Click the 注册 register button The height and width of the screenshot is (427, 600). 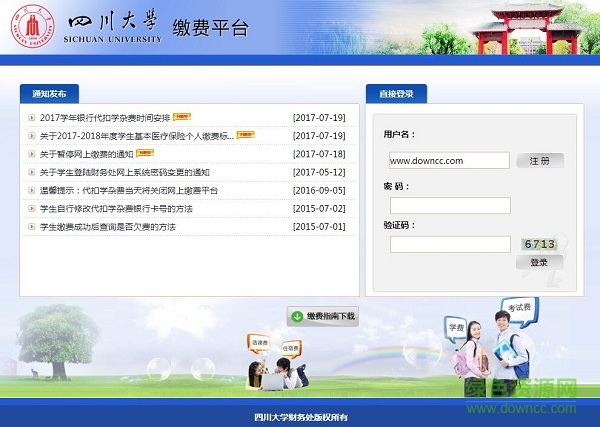coord(540,161)
